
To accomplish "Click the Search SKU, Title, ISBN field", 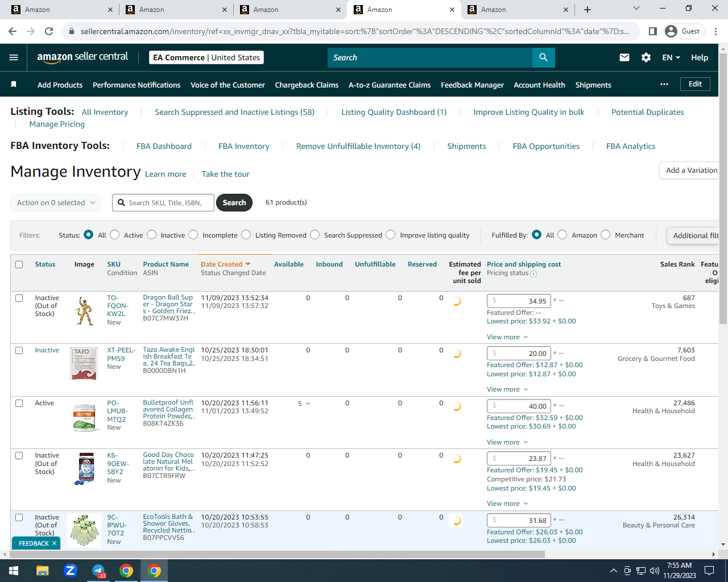I will pos(164,202).
